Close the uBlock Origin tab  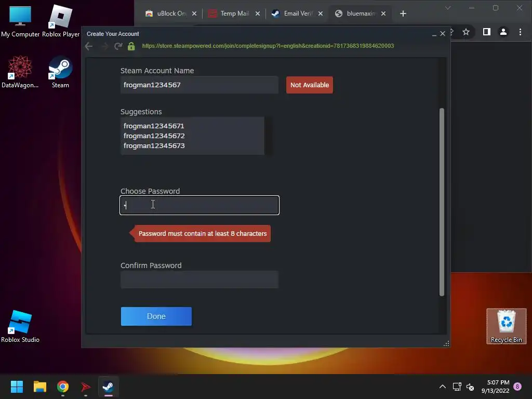click(194, 14)
